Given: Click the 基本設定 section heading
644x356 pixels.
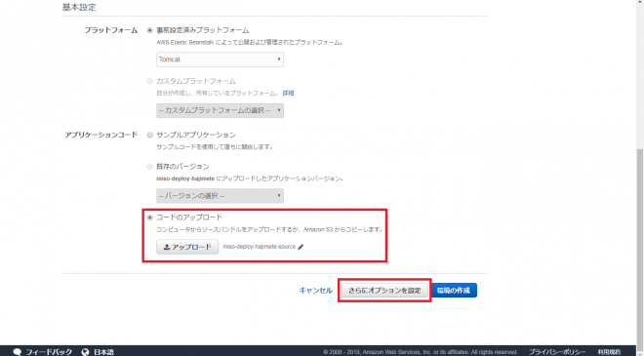Looking at the screenshot, I should pos(79,8).
